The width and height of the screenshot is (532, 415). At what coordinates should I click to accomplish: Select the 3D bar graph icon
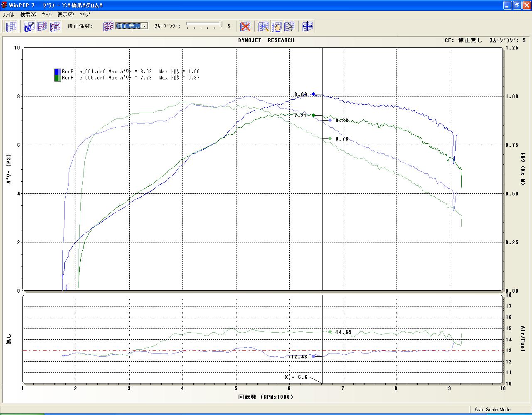coord(29,26)
